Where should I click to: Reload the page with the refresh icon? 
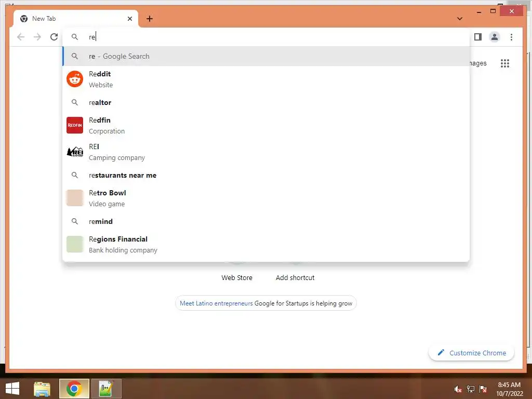tap(54, 37)
